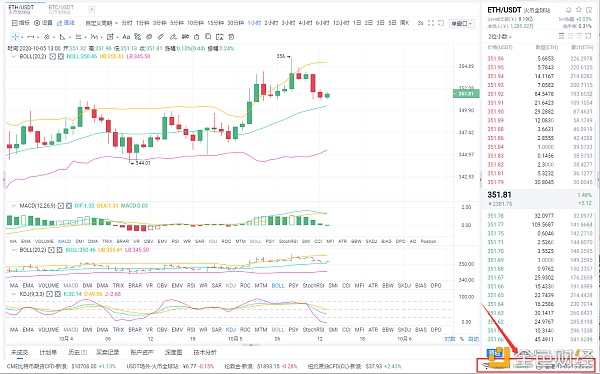600x374 pixels.
Task: Add ETH/USDT to favorites star
Action: tap(579, 10)
